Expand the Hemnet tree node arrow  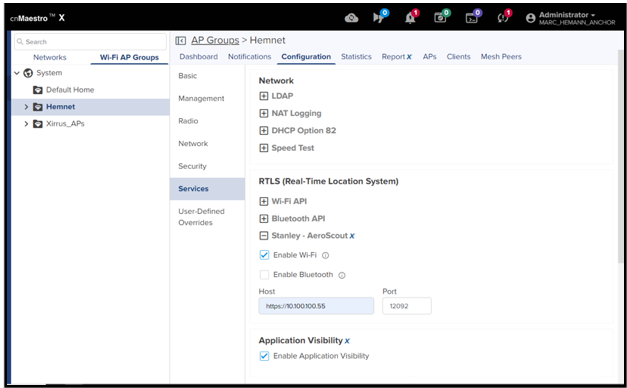pos(26,107)
